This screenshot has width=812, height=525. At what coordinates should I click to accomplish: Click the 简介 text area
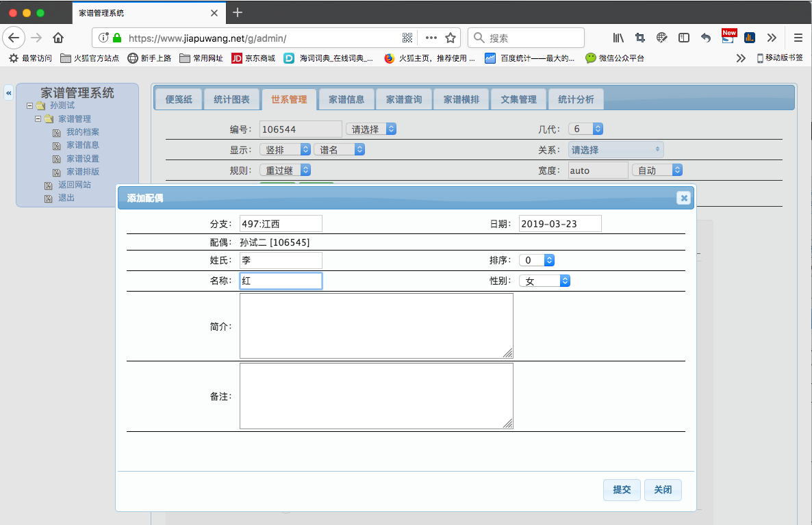pos(377,326)
